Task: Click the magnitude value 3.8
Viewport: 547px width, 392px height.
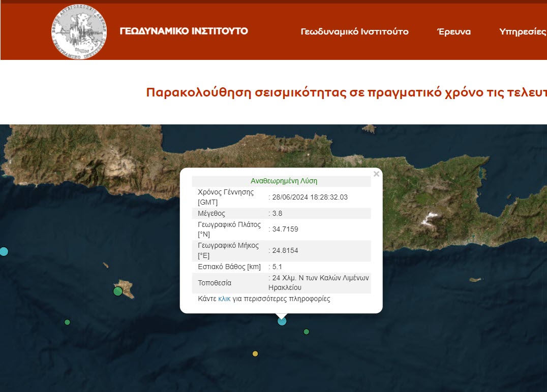Action: pos(277,213)
